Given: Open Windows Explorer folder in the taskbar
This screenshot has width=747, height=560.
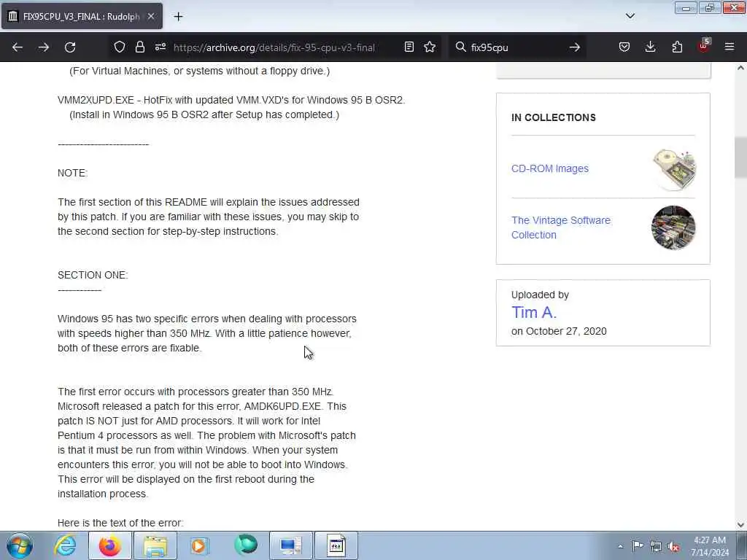Looking at the screenshot, I should point(155,545).
